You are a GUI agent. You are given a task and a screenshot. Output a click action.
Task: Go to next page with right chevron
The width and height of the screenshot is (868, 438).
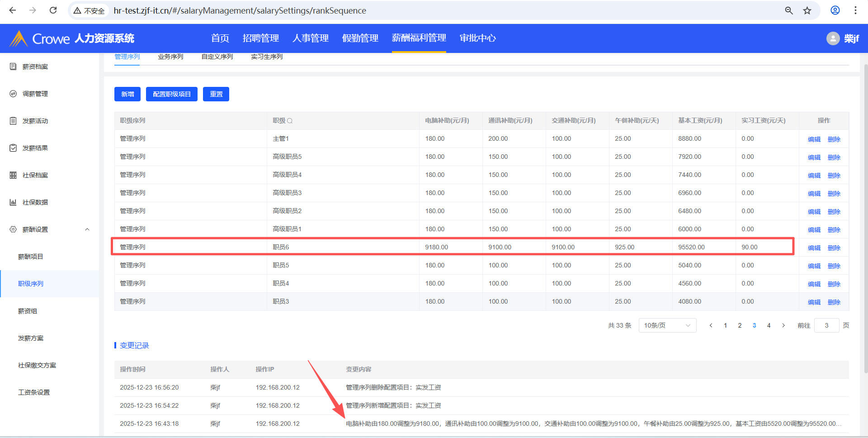[x=783, y=325]
